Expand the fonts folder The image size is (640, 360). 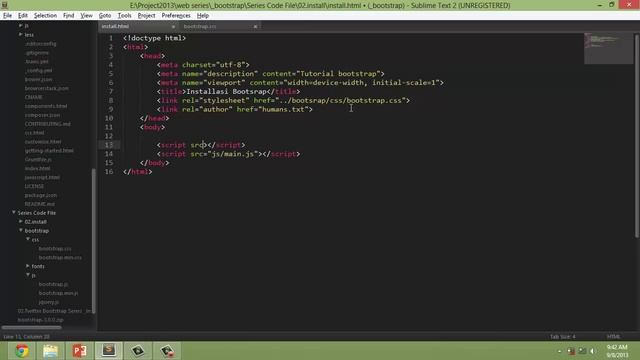28,266
